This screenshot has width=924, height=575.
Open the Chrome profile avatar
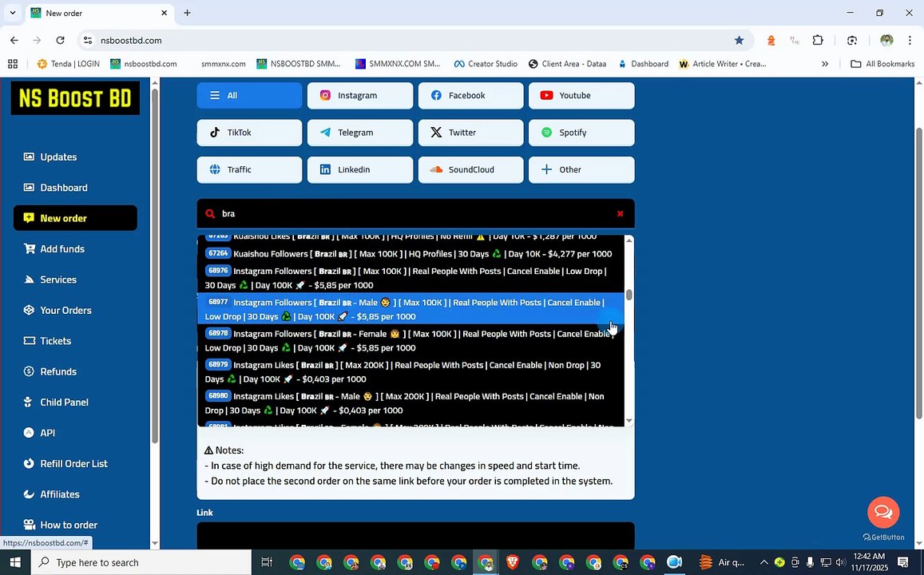[x=887, y=40]
